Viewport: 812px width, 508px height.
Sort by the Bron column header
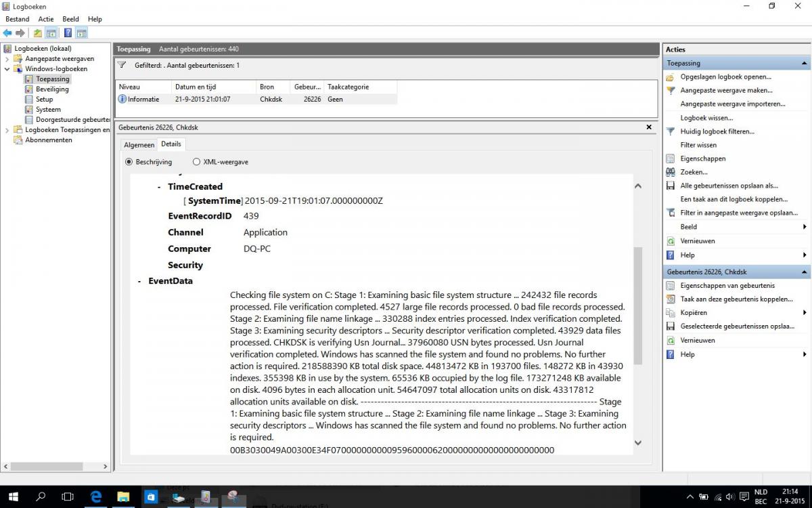(273, 87)
